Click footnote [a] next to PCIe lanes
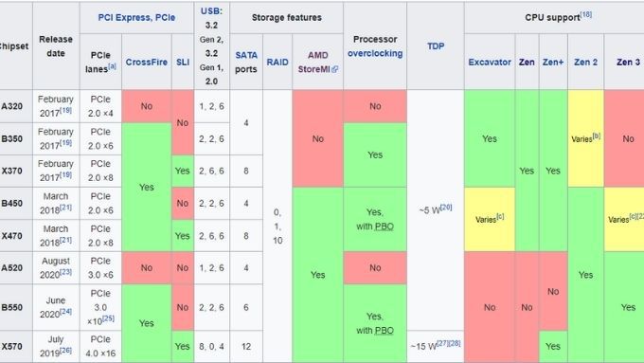Image resolution: width=644 pixels, height=363 pixels. click(x=112, y=66)
